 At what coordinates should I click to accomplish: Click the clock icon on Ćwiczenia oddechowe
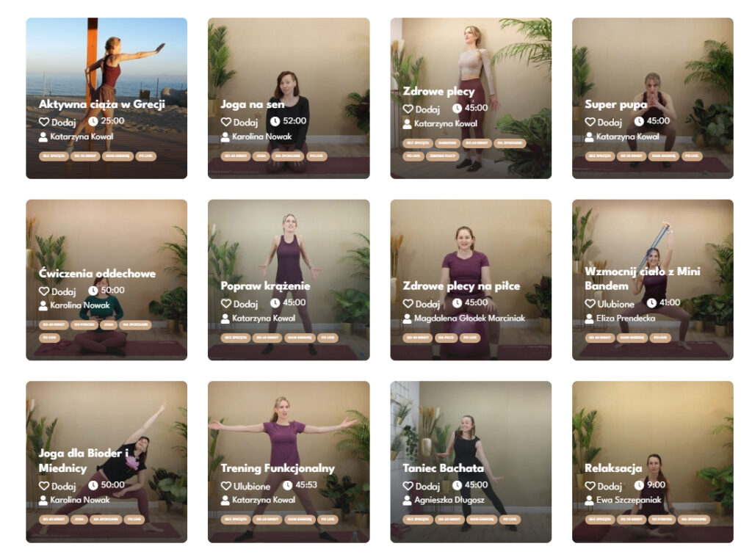click(x=93, y=291)
